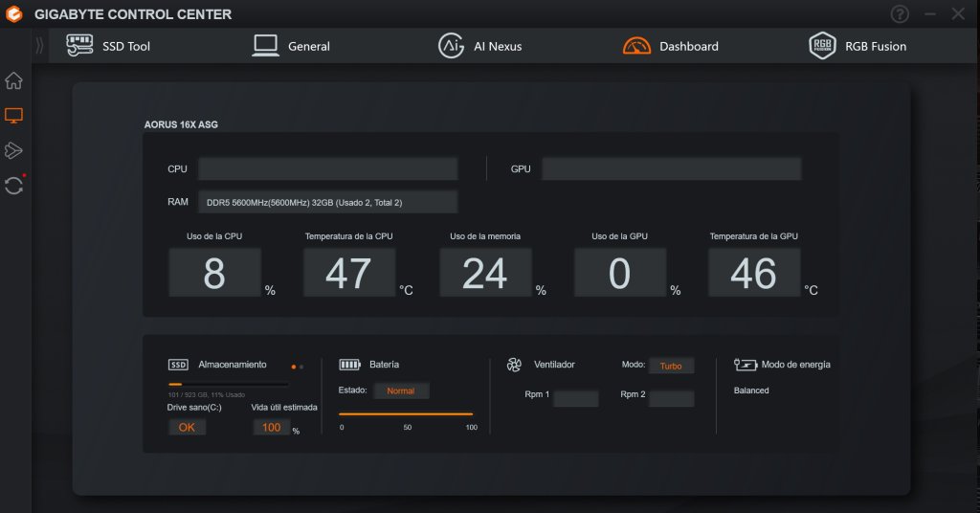Select the monitor sidebar icon
The image size is (980, 513).
tap(13, 116)
